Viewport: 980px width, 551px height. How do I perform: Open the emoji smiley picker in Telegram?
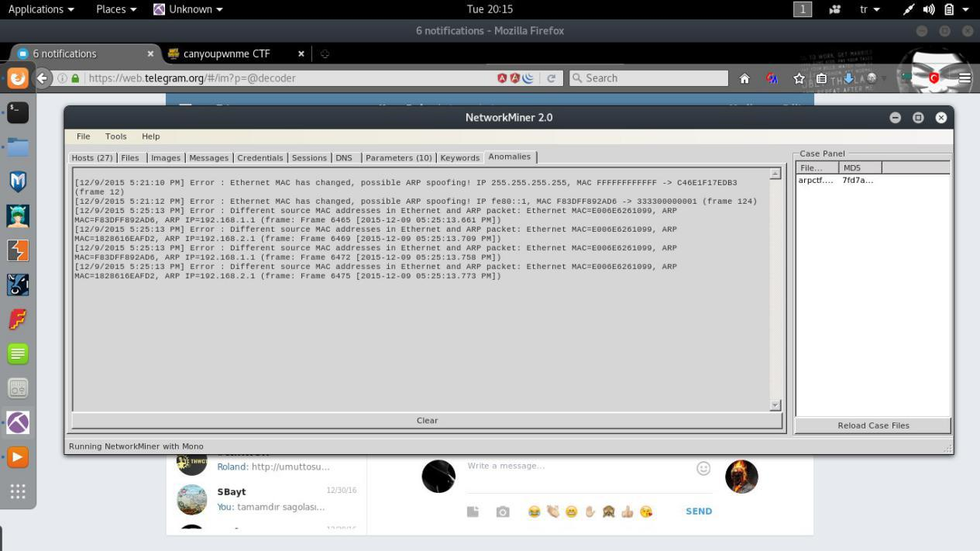(703, 468)
